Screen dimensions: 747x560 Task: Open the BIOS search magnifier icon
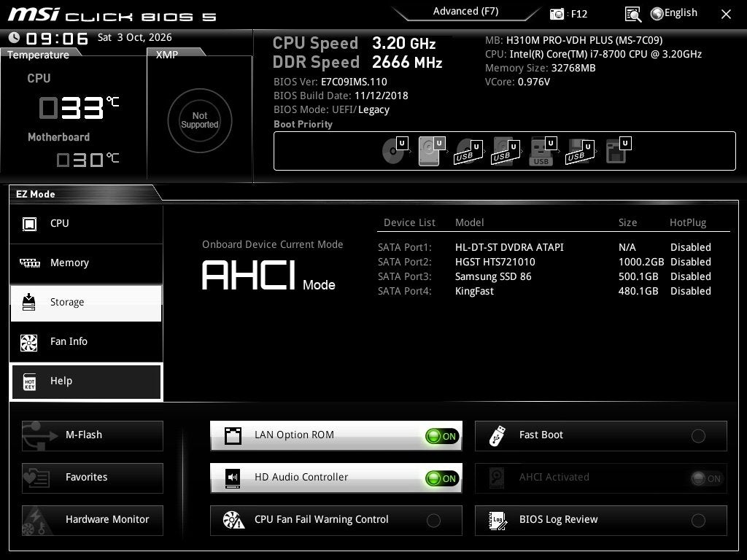coord(632,15)
